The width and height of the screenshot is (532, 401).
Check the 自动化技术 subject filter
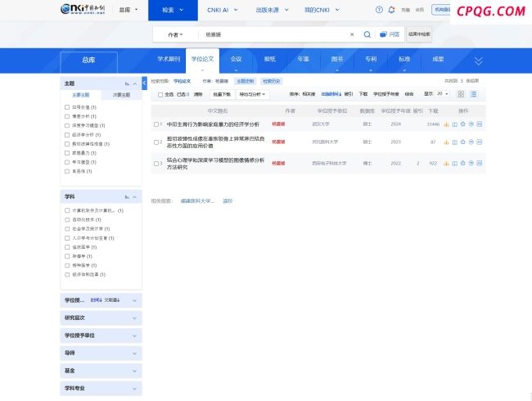click(x=67, y=219)
